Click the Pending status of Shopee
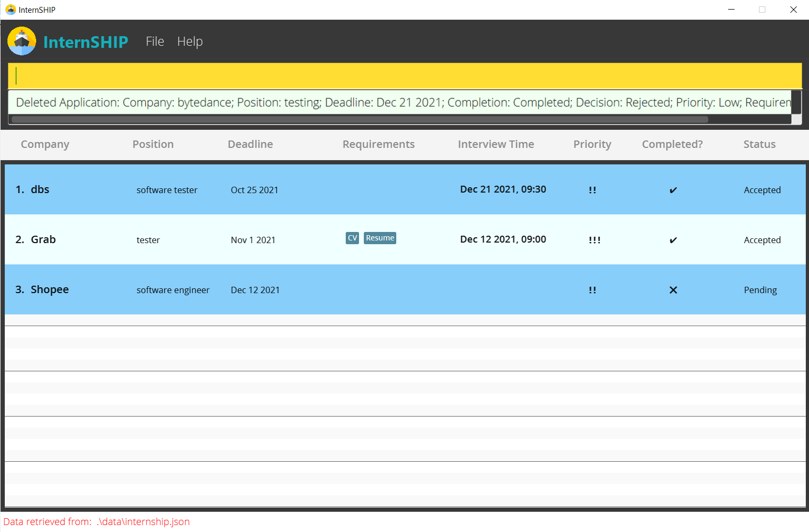 761,290
